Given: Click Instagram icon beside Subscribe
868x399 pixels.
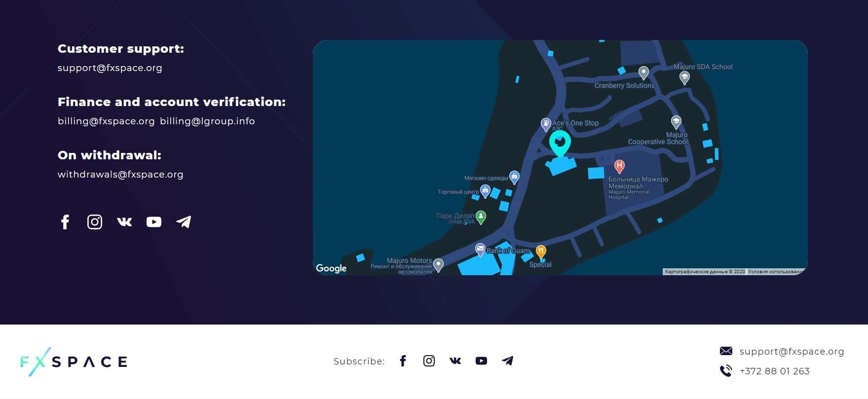Looking at the screenshot, I should 429,361.
